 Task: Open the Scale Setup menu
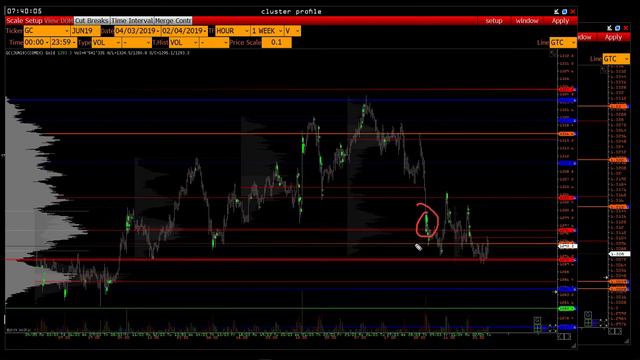(24, 20)
